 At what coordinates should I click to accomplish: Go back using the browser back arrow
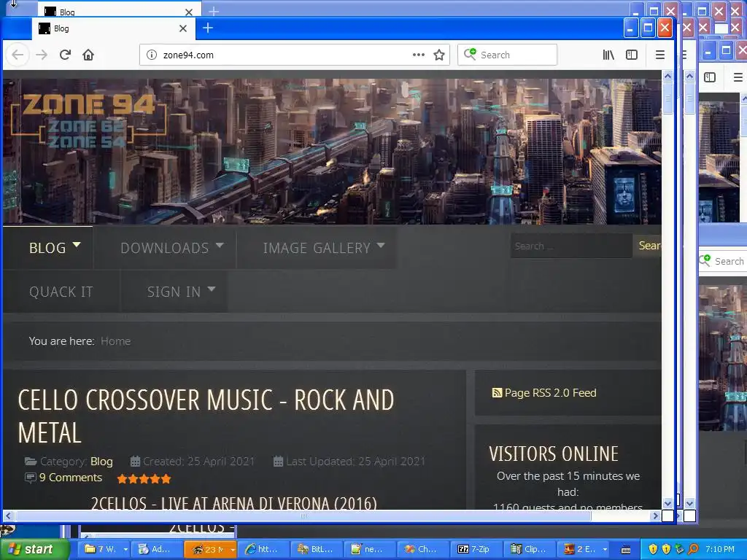click(x=18, y=55)
